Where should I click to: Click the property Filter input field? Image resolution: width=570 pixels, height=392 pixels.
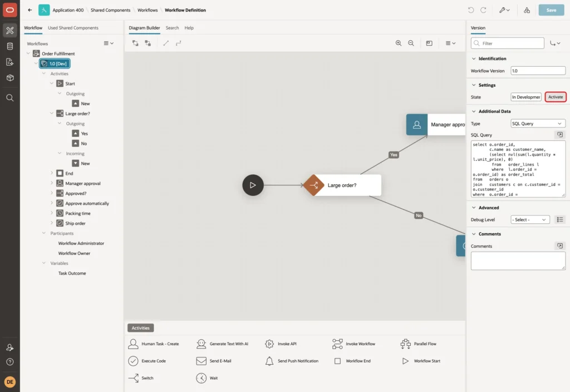click(x=508, y=43)
